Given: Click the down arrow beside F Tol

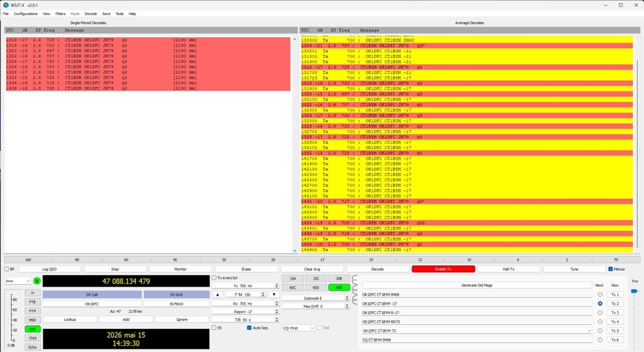Looking at the screenshot, I should (x=274, y=295).
